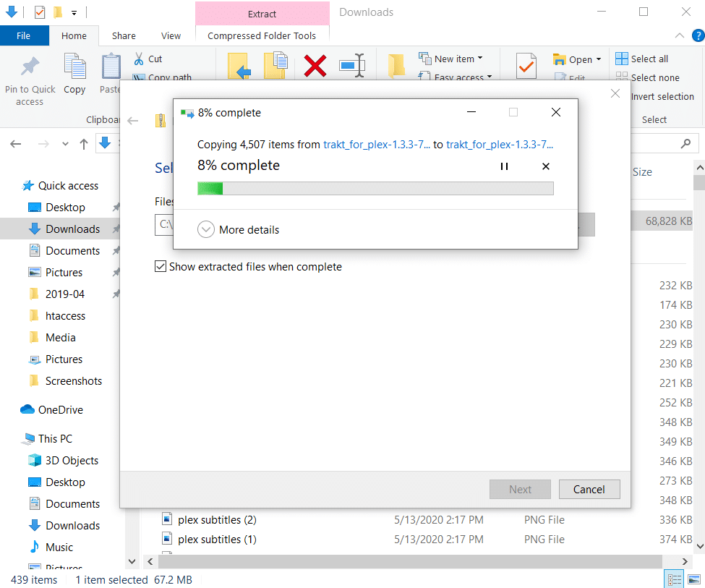Click the destination trakt_for_plex link
Screen dimensions: 705x588
pyautogui.click(x=500, y=145)
